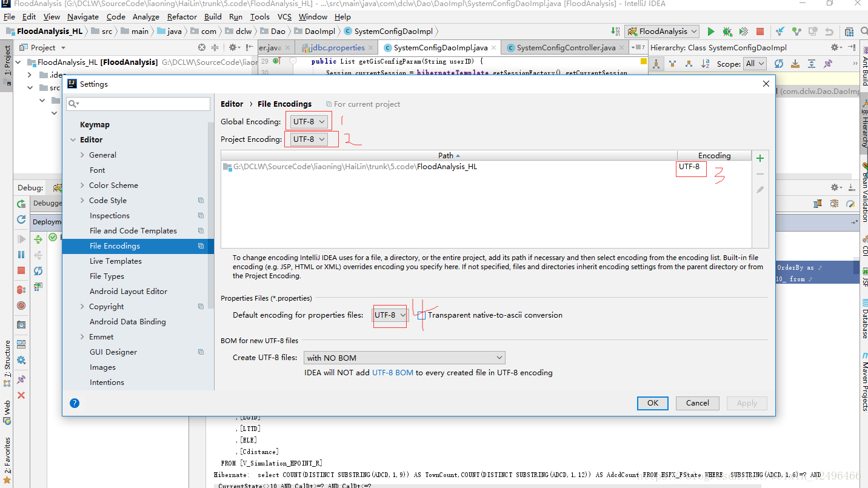Expand the Emmet settings node
This screenshot has height=488, width=868.
[x=82, y=337]
